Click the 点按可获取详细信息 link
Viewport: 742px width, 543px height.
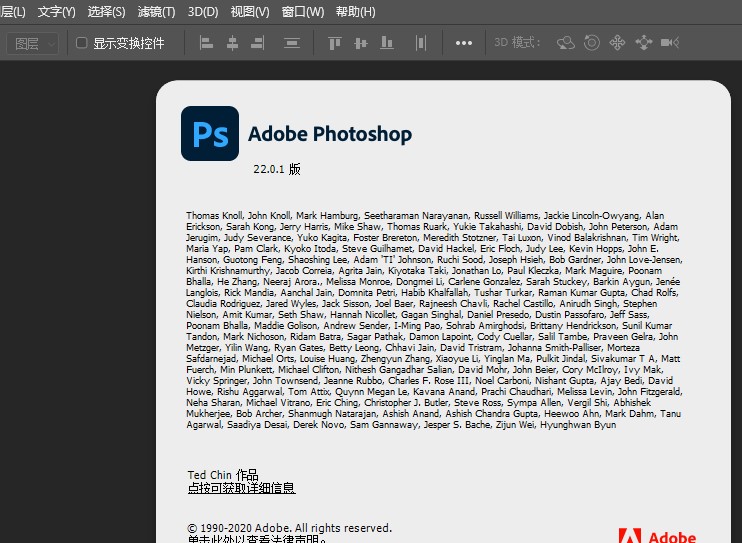tap(241, 488)
